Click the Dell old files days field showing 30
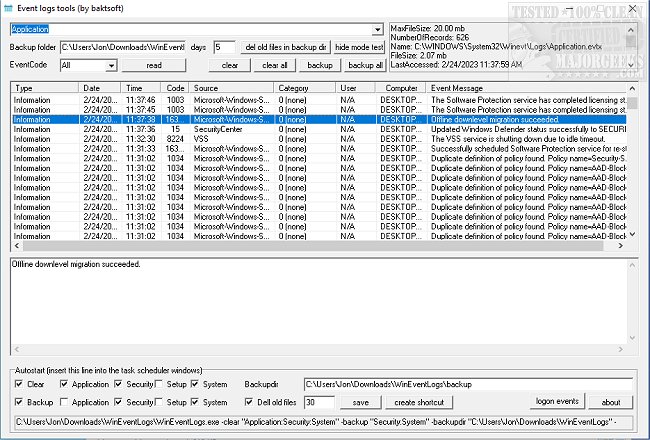The width and height of the screenshot is (650, 440). click(x=319, y=402)
